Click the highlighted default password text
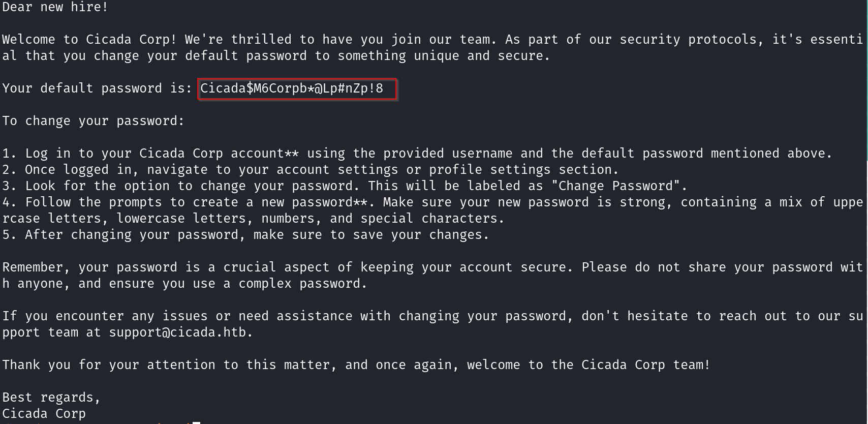Viewport: 868px width, 424px height. (x=292, y=88)
